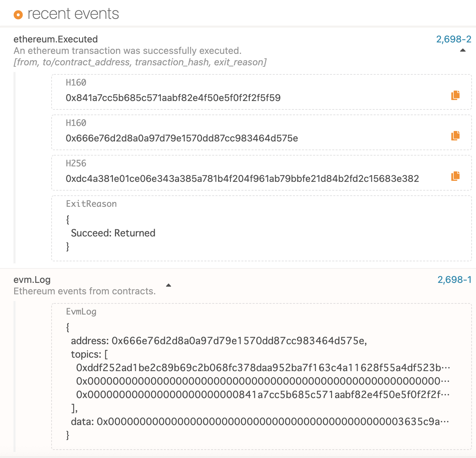The width and height of the screenshot is (476, 458).
Task: Click the orange recent events circle icon
Action: pos(18,15)
